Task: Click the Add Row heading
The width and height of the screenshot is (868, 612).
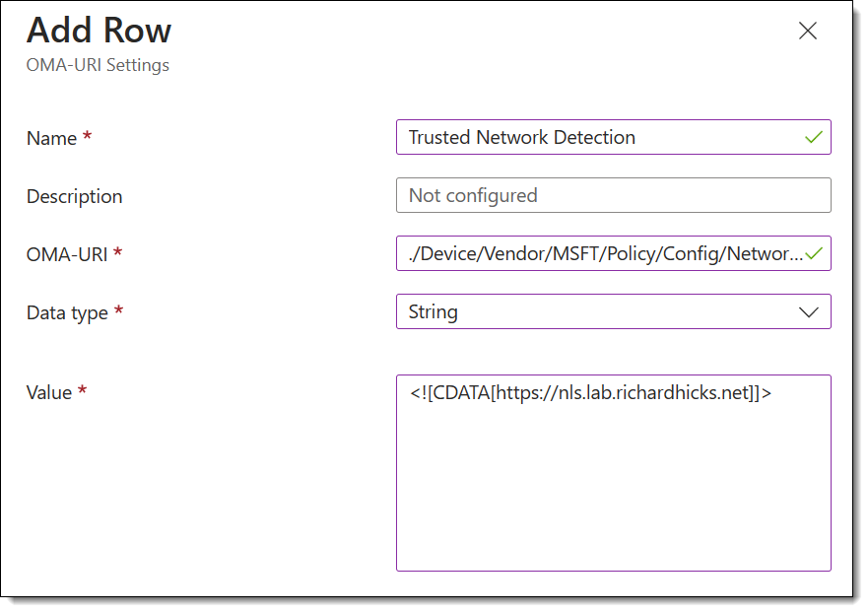Action: tap(100, 30)
